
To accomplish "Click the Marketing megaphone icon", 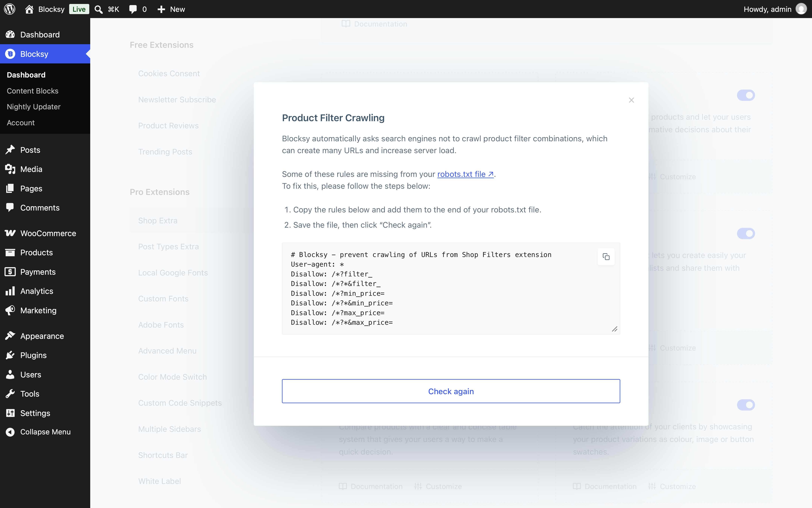I will (10, 310).
